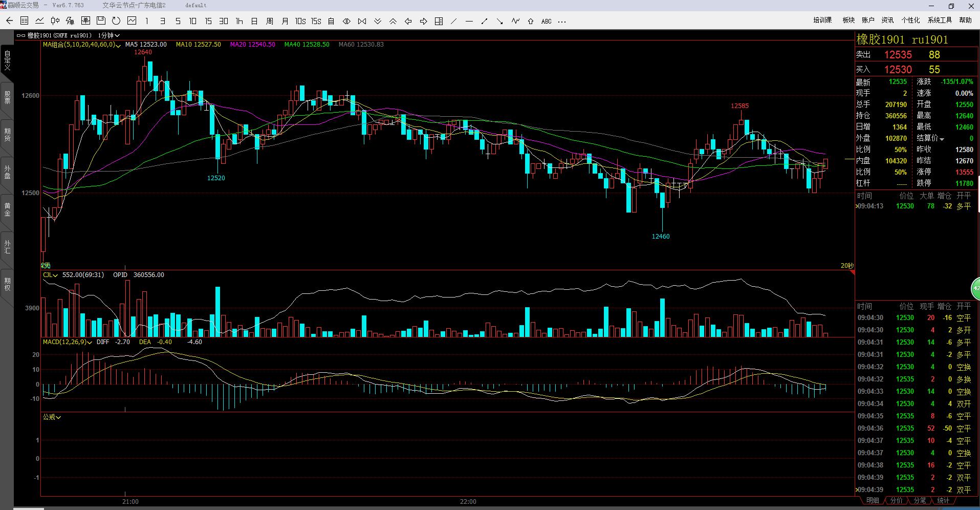This screenshot has width=980, height=510.
Task: Click the refresh circular arrow icon
Action: pos(116,21)
